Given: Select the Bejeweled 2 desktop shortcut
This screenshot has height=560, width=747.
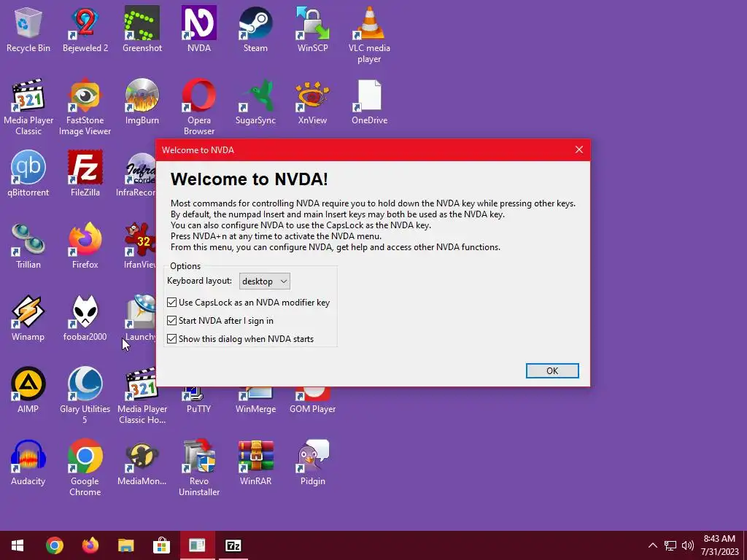Looking at the screenshot, I should tap(85, 29).
